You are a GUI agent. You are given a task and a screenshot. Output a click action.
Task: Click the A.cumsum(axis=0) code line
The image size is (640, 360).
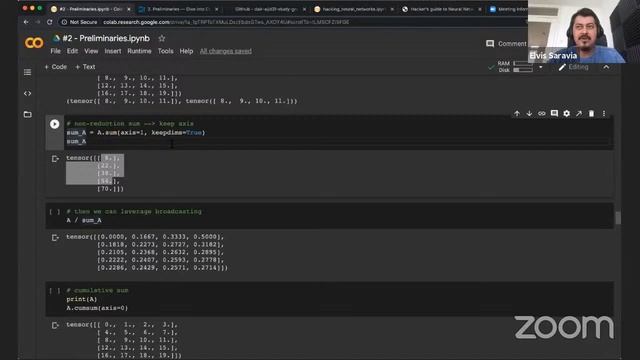[97, 308]
